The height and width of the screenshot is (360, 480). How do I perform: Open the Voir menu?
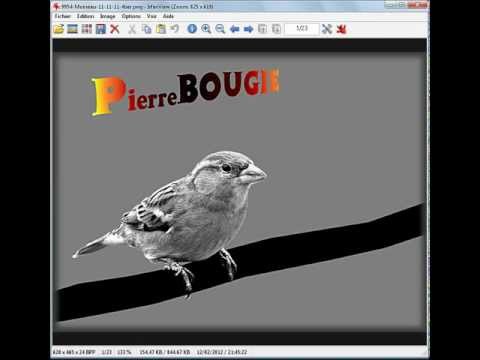point(152,16)
